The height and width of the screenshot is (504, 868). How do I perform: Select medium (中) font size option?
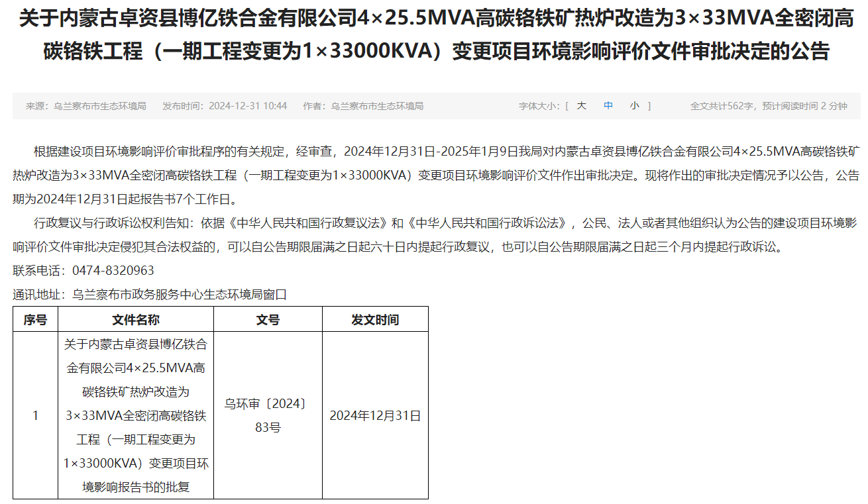[x=608, y=106]
